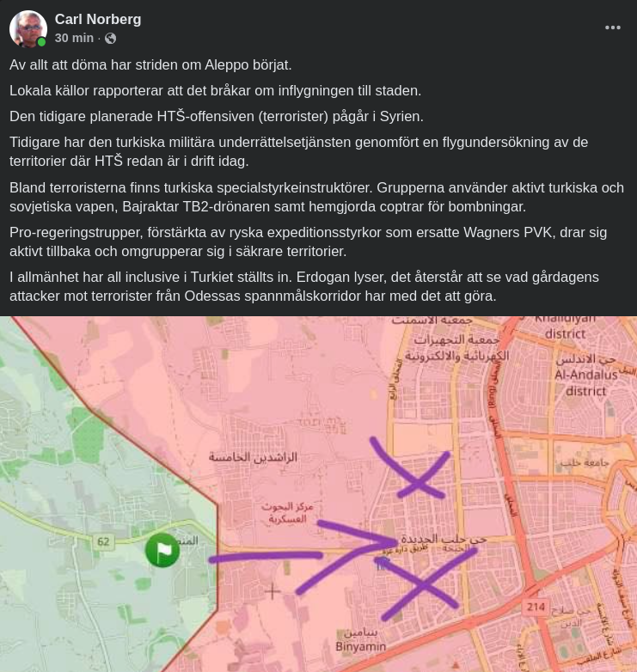The height and width of the screenshot is (672, 637).
Task: Click the route 62 road badge
Action: pos(103,541)
